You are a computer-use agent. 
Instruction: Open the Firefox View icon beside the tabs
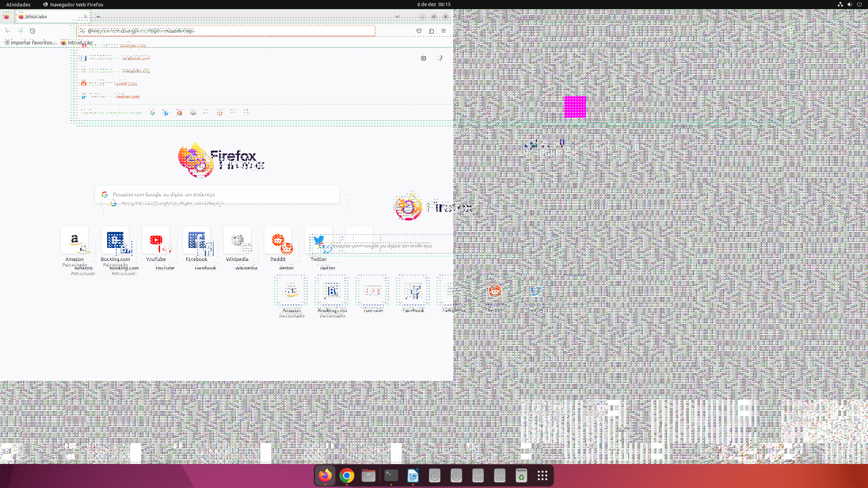click(x=6, y=17)
